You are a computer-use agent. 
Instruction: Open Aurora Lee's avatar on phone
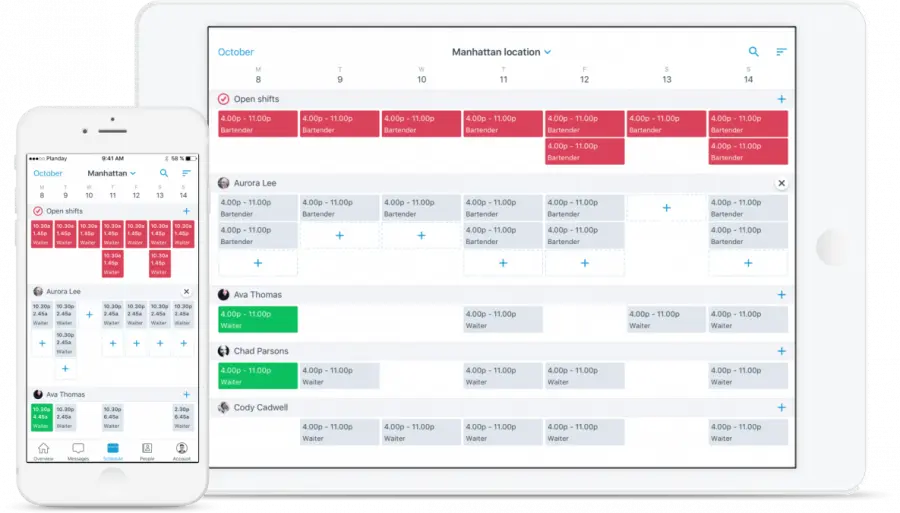point(38,292)
